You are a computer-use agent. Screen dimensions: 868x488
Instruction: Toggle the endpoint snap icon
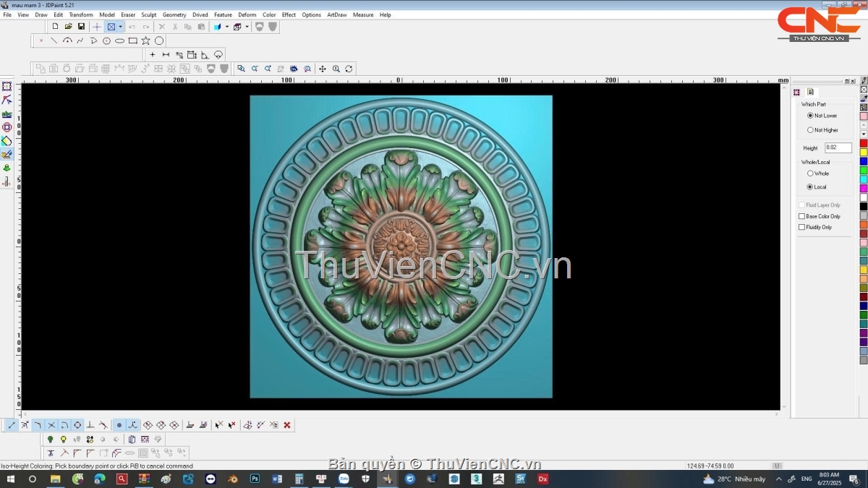click(x=12, y=425)
